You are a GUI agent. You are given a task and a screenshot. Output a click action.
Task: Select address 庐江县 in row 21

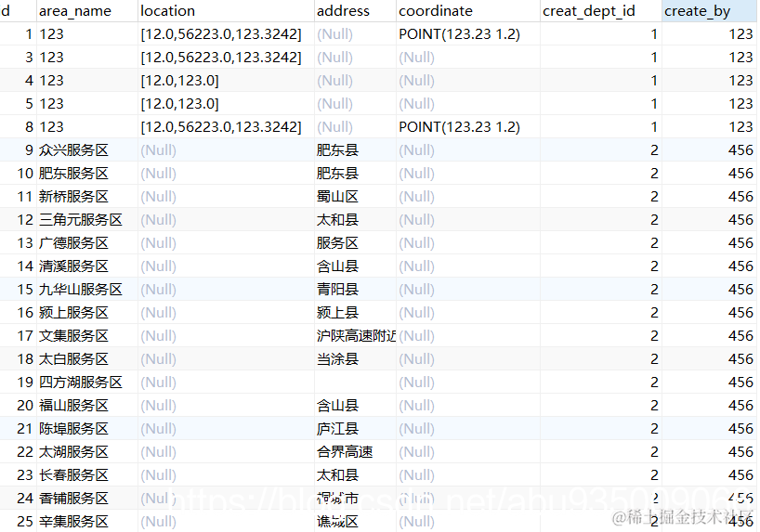click(x=337, y=429)
